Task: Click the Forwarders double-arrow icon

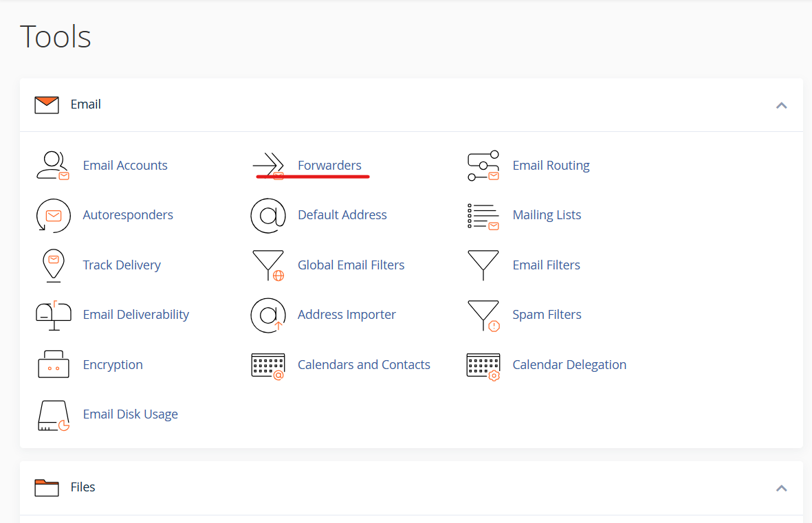Action: pyautogui.click(x=268, y=166)
